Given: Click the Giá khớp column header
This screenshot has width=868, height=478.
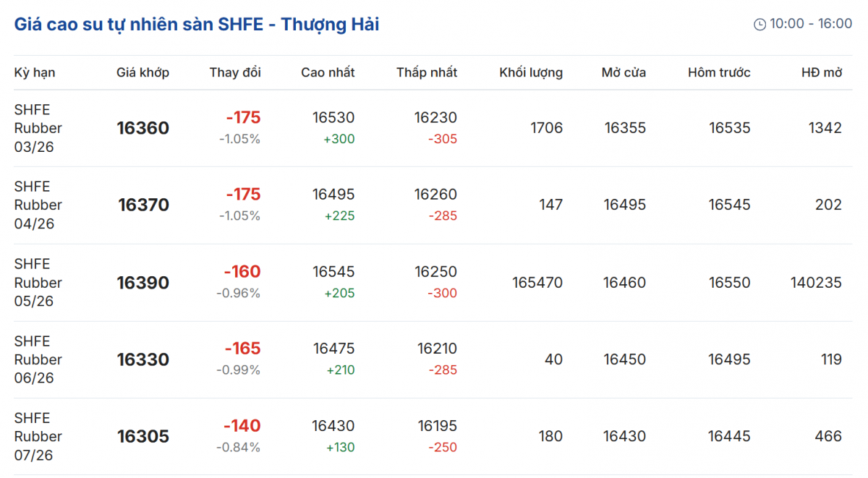Looking at the screenshot, I should tap(142, 72).
